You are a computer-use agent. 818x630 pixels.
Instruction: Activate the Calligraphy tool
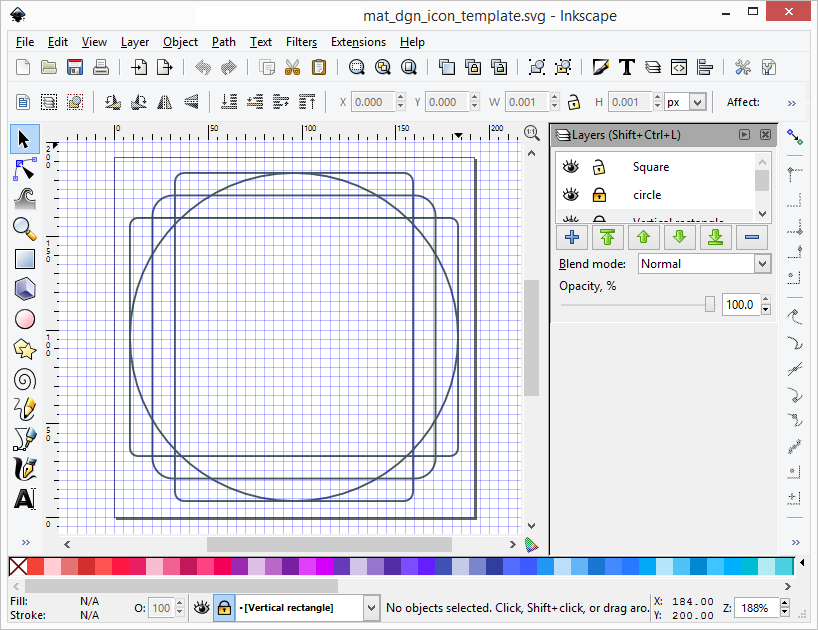point(24,469)
